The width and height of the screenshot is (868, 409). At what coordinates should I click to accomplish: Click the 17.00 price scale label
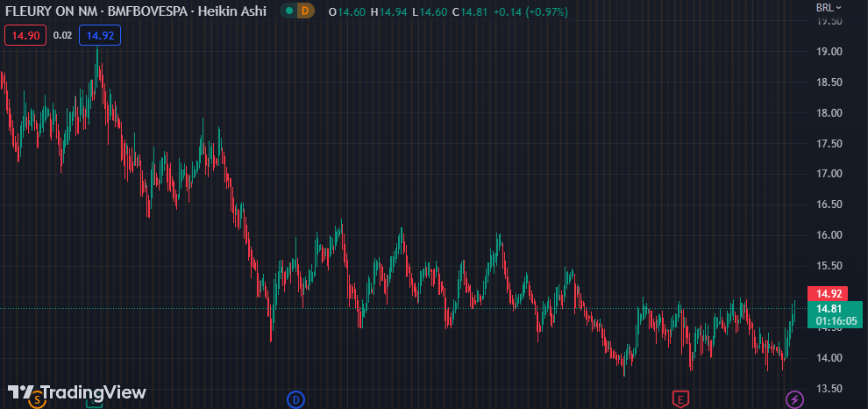(829, 174)
